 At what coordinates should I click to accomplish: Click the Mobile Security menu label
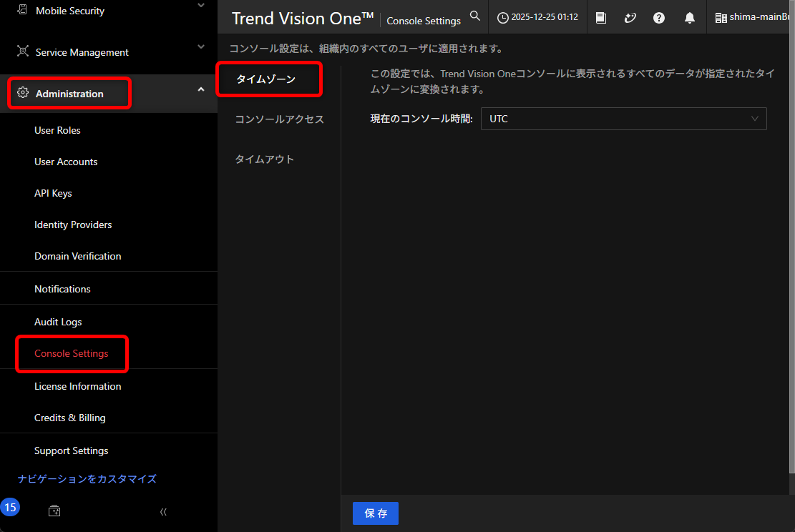click(70, 11)
